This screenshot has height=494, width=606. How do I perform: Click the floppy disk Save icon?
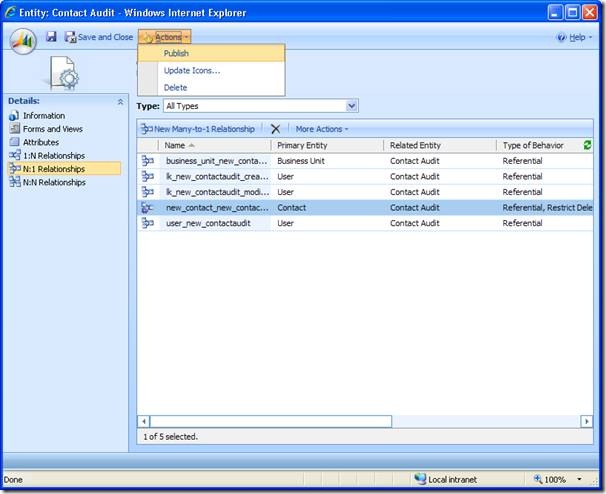pos(51,37)
